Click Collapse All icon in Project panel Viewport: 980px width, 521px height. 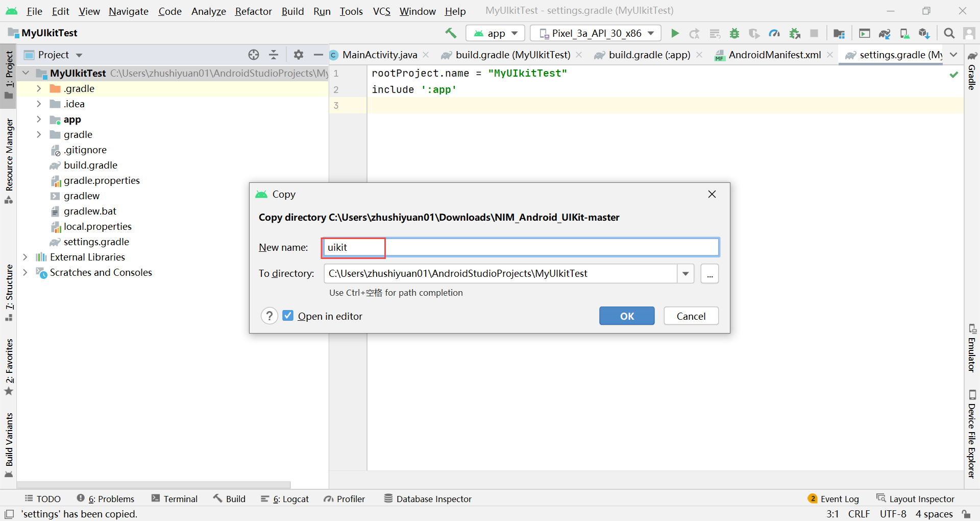click(x=274, y=55)
